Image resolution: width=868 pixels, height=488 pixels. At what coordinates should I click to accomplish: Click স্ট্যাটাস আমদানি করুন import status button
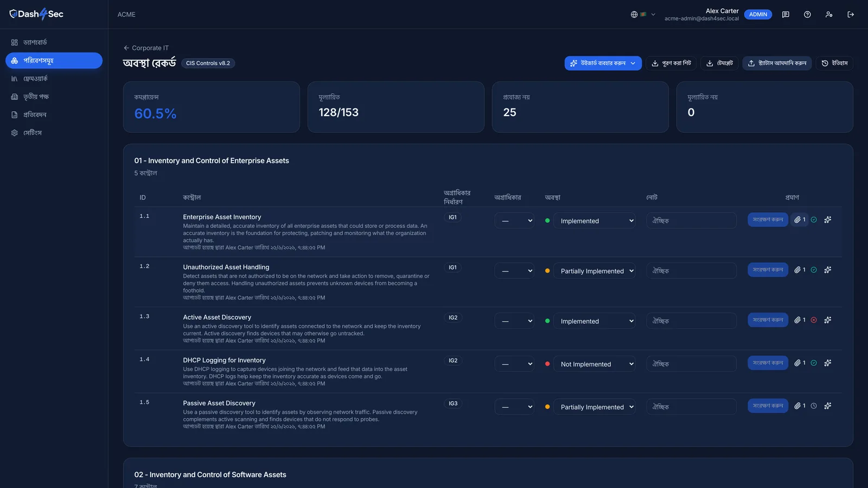(x=777, y=63)
